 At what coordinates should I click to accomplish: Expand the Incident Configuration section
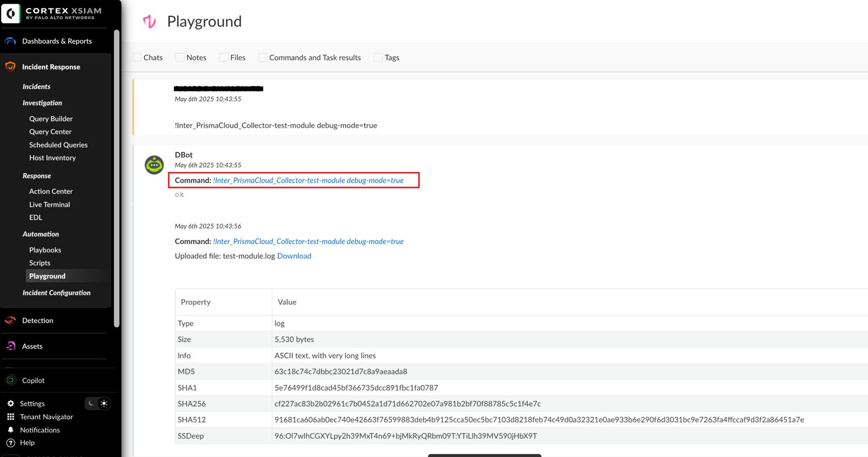56,293
